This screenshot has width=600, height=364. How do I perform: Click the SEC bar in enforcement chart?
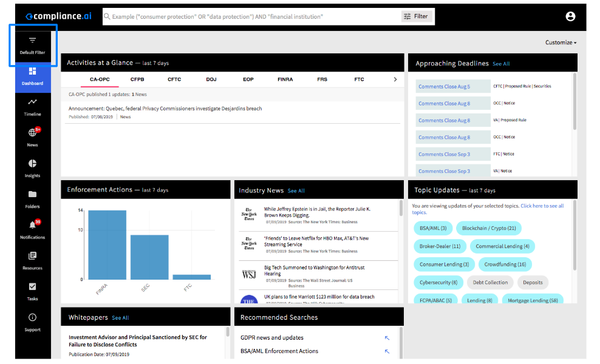coord(149,257)
